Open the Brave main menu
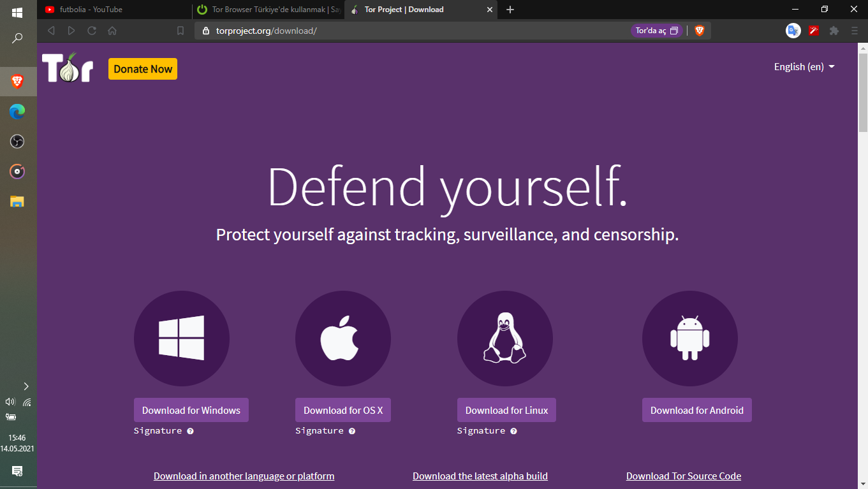Screen dimensions: 868x489 pos(855,31)
